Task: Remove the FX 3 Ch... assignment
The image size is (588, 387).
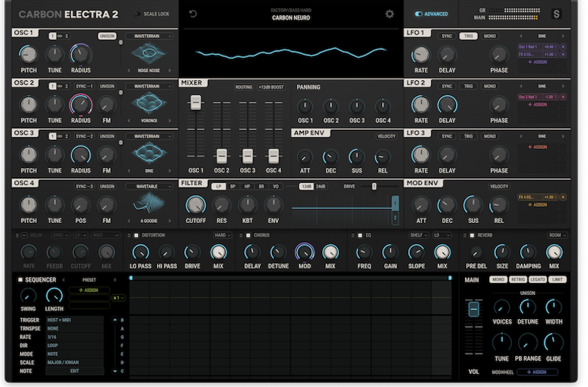Action: tap(563, 55)
